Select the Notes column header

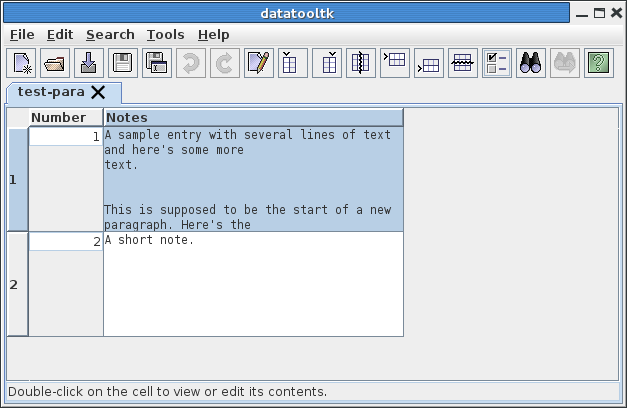253,118
